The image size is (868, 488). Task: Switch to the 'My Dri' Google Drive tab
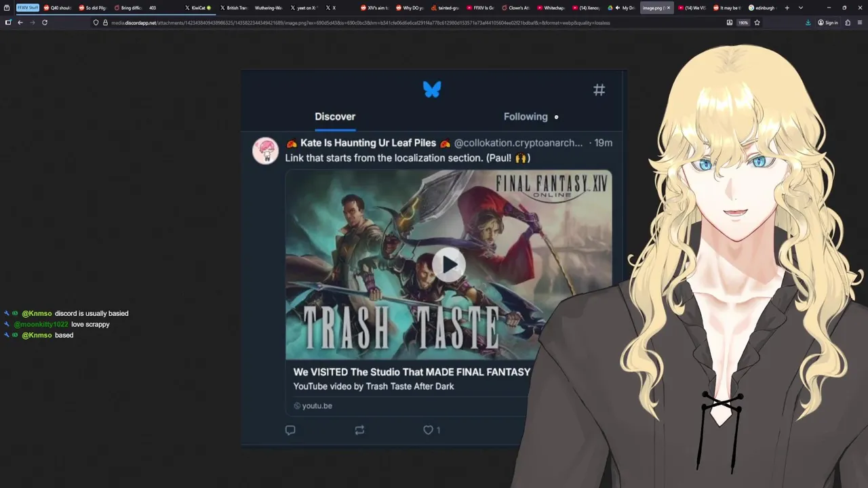623,7
